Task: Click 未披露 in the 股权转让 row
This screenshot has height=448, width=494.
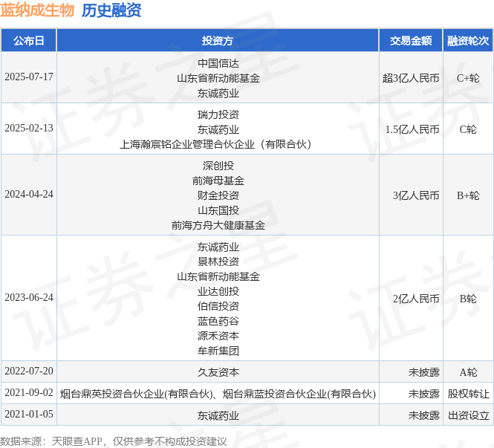Action: pyautogui.click(x=423, y=394)
